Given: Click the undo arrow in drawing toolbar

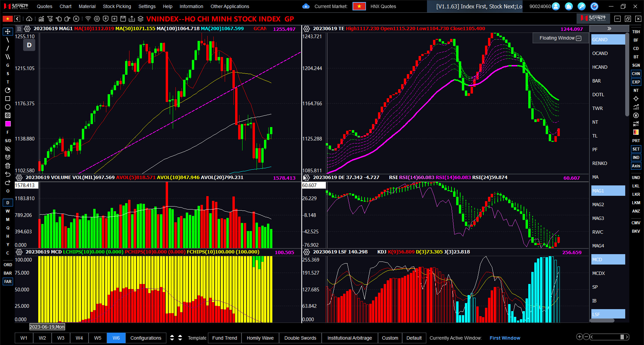Looking at the screenshot, I should [x=8, y=174].
